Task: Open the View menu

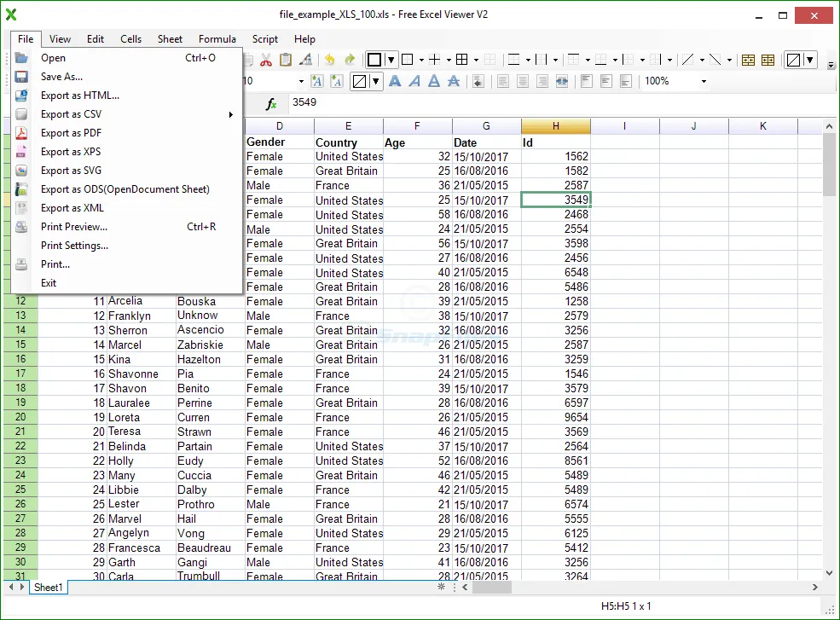Action: (60, 39)
